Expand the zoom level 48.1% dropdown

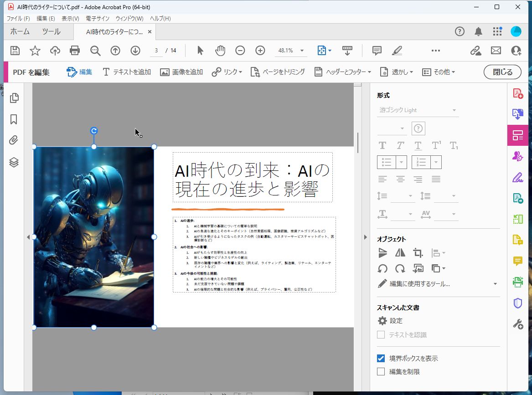click(302, 51)
